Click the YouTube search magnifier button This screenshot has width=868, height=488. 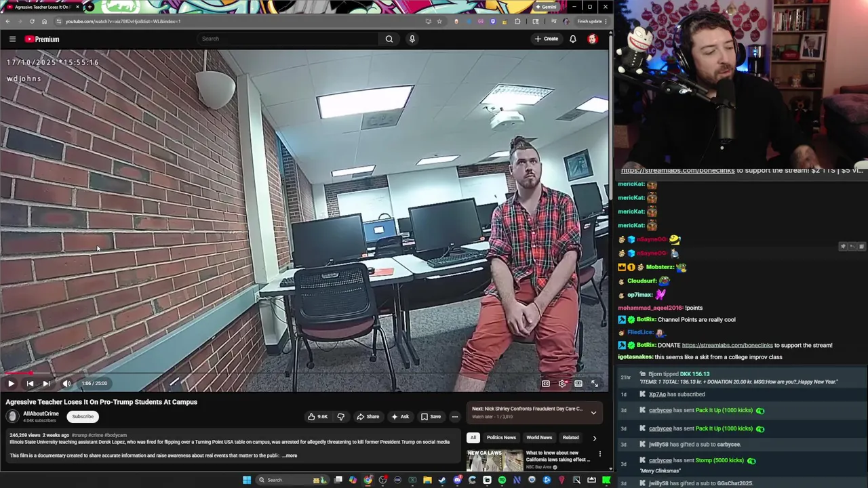(x=389, y=39)
